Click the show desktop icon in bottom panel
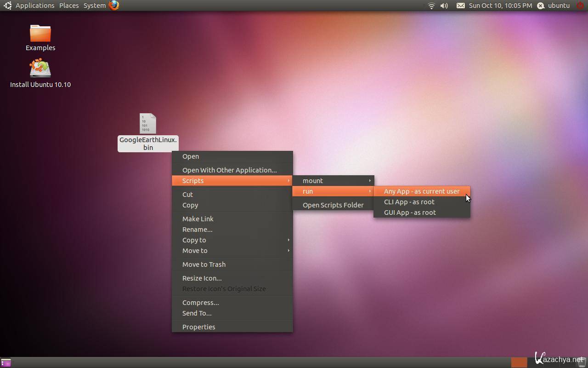Viewport: 588px width, 368px height. click(6, 362)
